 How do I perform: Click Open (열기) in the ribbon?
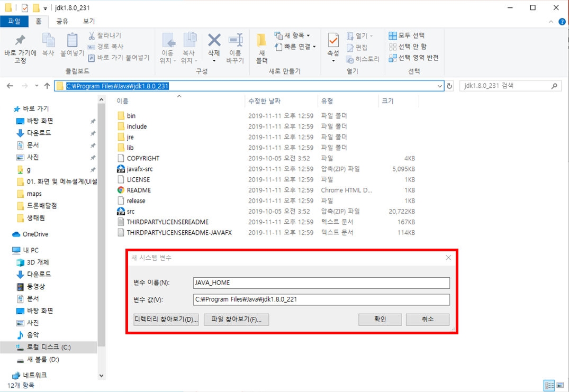[x=360, y=36]
